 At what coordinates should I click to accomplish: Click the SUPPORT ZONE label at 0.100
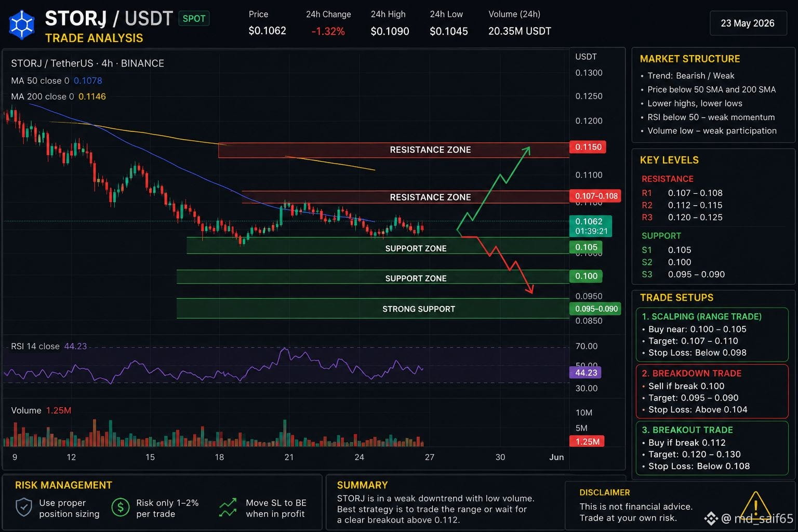[x=416, y=278]
